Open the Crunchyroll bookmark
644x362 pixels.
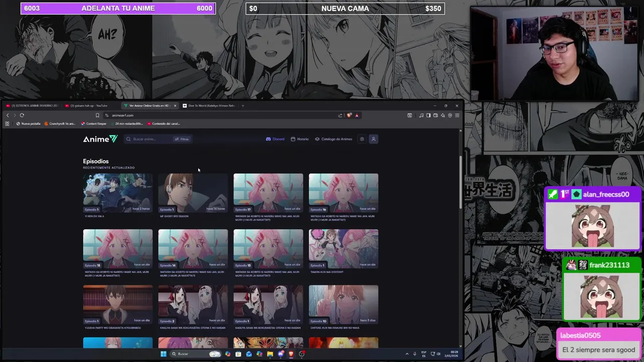click(60, 123)
